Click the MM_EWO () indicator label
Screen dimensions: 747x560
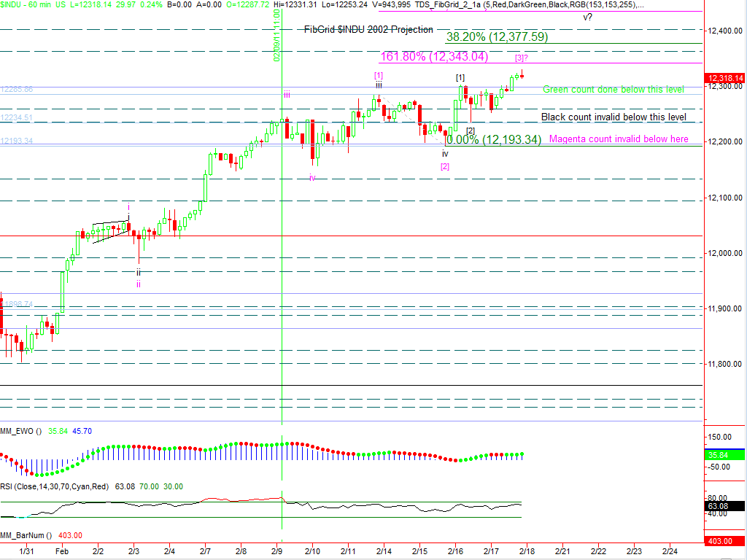pos(22,432)
